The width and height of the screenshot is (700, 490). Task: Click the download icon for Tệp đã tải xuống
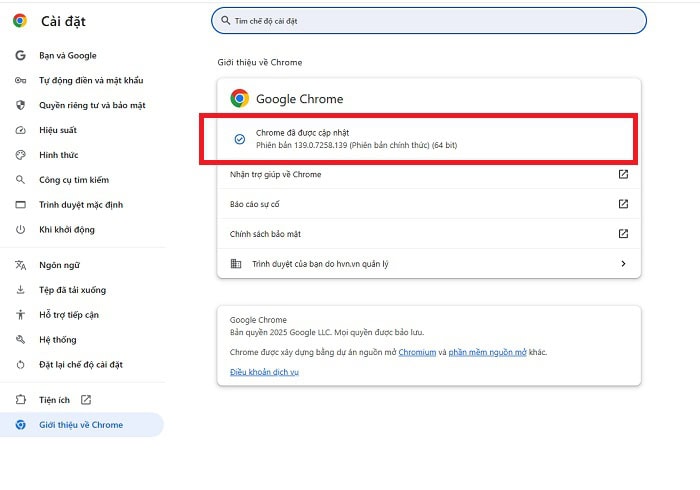pyautogui.click(x=21, y=290)
